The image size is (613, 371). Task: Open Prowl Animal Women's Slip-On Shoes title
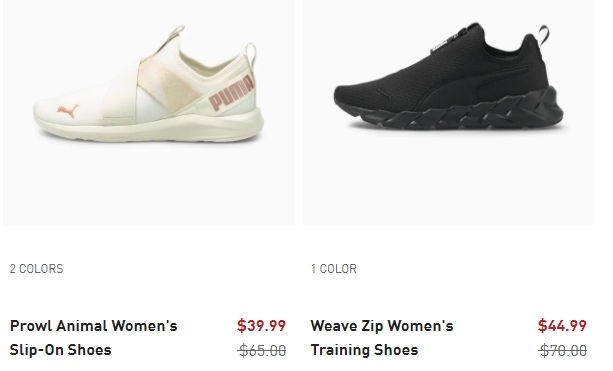(x=93, y=338)
